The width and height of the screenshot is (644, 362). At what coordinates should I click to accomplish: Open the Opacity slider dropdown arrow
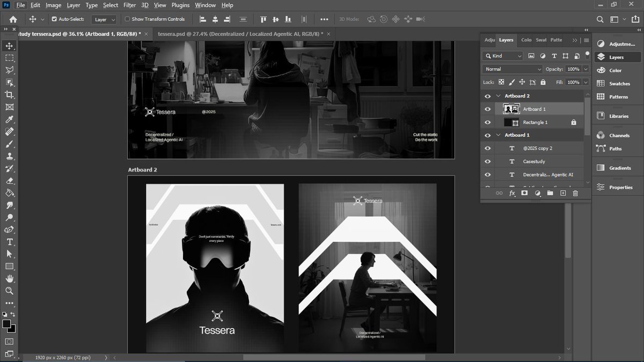coord(585,69)
